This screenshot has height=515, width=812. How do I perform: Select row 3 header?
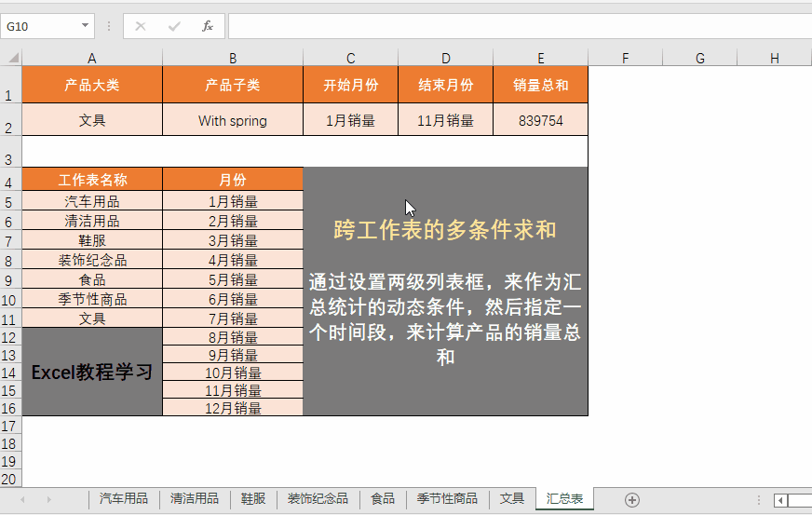coord(10,152)
